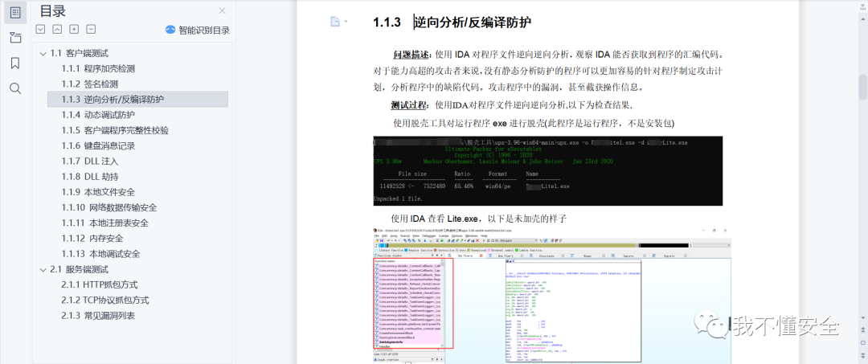This screenshot has height=364, width=868.
Task: Click the vertical scrollbar thumb
Action: (x=862, y=87)
